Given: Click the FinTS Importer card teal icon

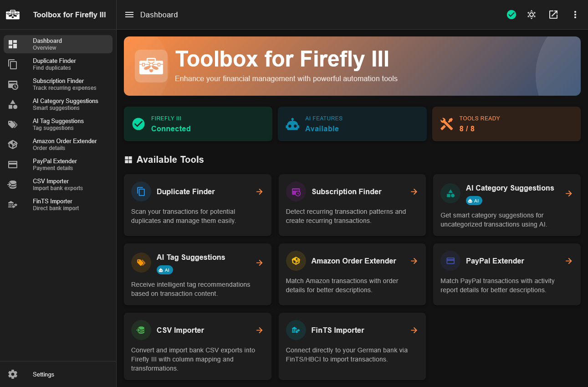Looking at the screenshot, I should pyautogui.click(x=296, y=330).
